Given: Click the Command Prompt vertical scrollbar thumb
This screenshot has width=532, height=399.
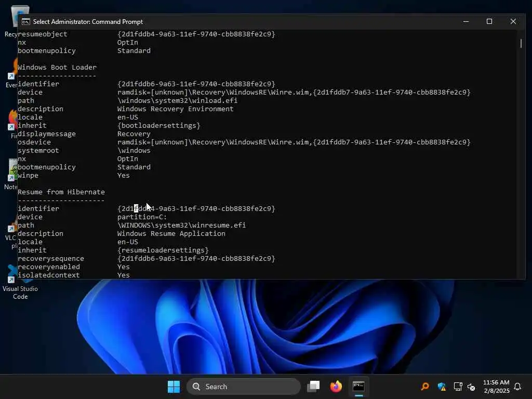Looking at the screenshot, I should pyautogui.click(x=521, y=44).
